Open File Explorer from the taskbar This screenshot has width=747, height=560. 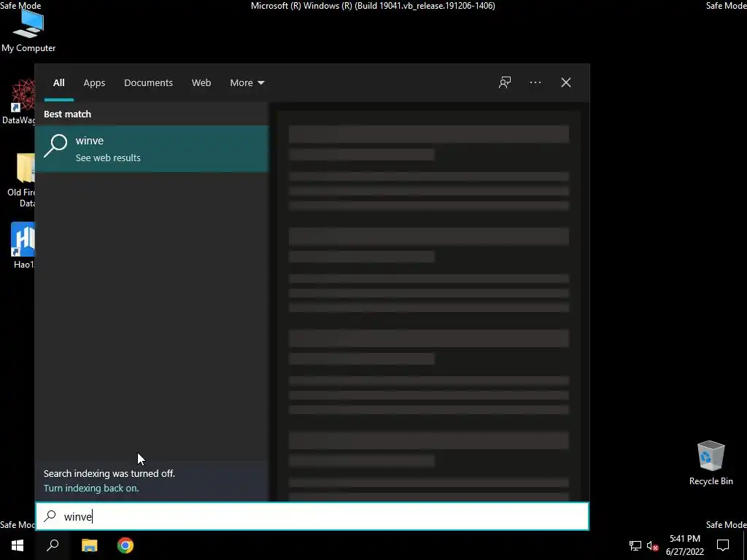[x=89, y=545]
